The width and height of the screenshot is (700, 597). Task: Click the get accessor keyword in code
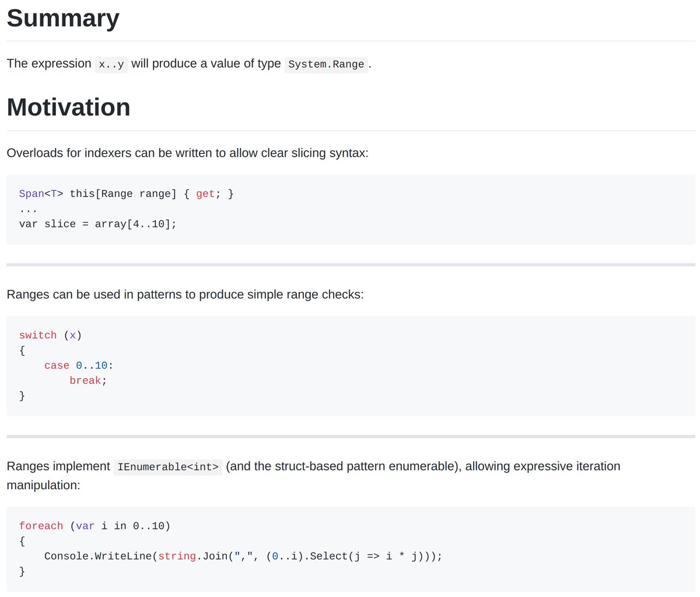tap(205, 193)
